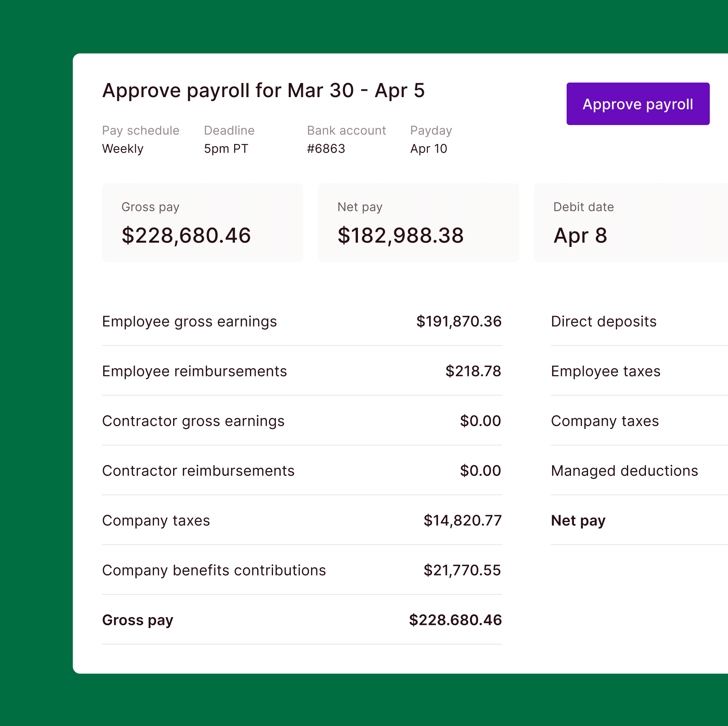The image size is (728, 726).
Task: Select the Weekly pay schedule detail
Action: point(123,149)
